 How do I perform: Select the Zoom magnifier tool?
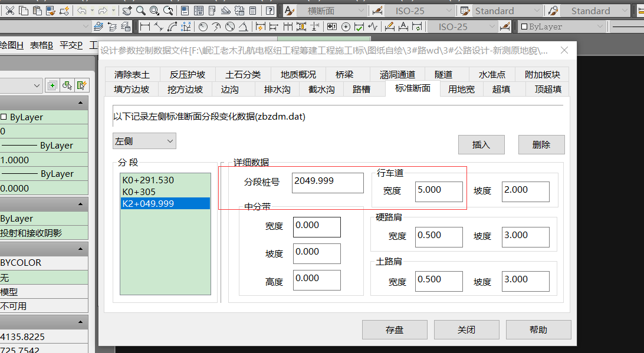tap(141, 11)
